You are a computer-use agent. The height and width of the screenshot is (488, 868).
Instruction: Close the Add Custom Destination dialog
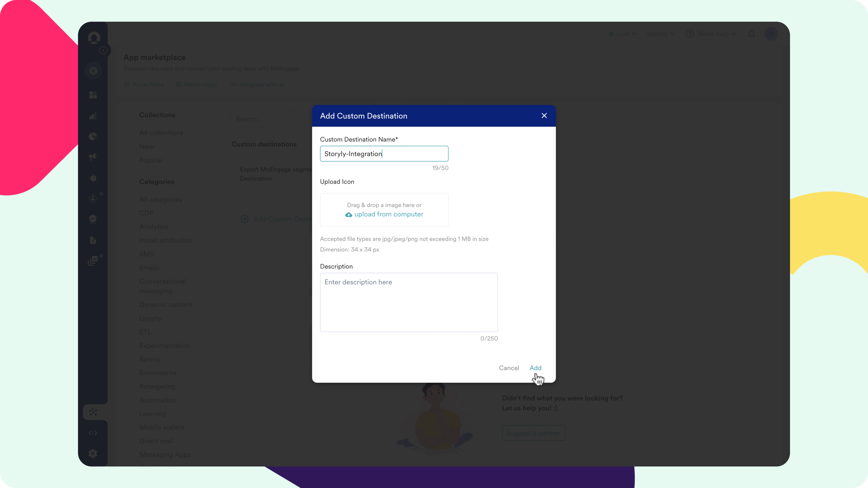pyautogui.click(x=544, y=115)
